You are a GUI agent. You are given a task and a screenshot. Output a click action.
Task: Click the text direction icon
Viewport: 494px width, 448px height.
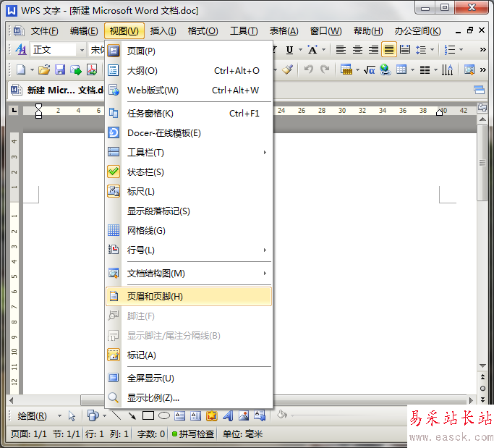[447, 69]
